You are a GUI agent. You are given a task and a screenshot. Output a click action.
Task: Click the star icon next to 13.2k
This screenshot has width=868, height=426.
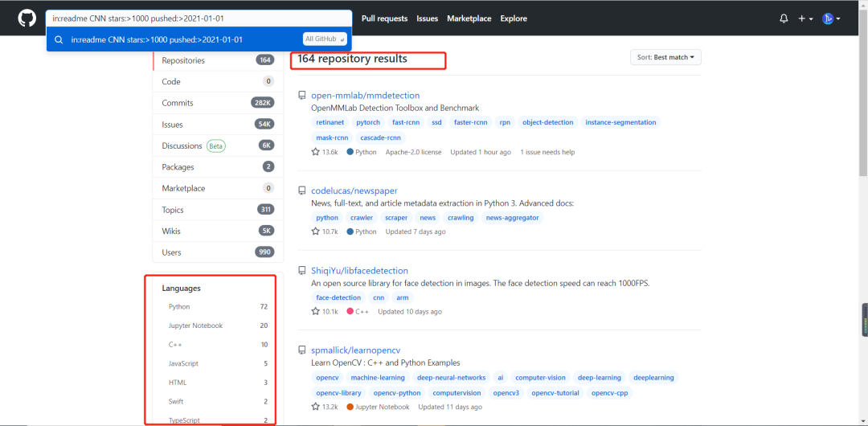point(316,407)
